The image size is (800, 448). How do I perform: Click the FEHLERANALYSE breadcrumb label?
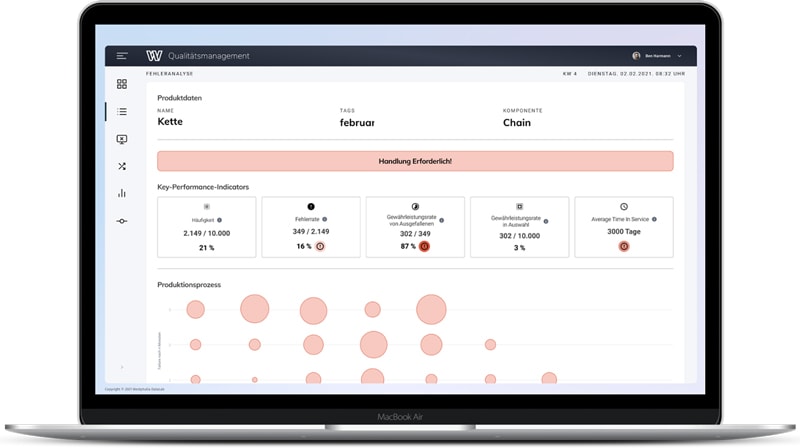(x=169, y=74)
